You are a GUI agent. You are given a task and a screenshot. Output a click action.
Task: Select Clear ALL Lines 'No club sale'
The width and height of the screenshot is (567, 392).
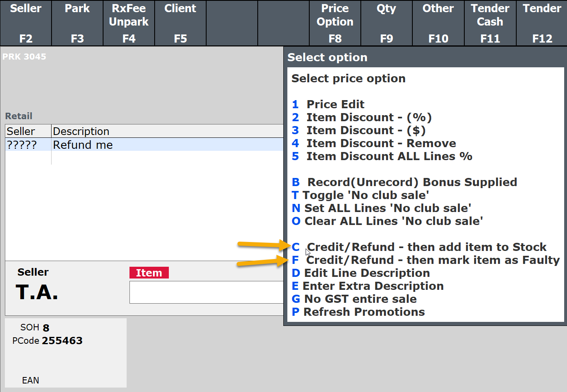pos(393,221)
